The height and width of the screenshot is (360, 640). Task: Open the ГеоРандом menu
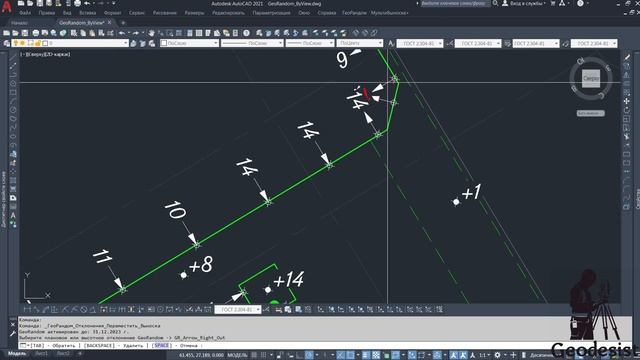click(354, 13)
